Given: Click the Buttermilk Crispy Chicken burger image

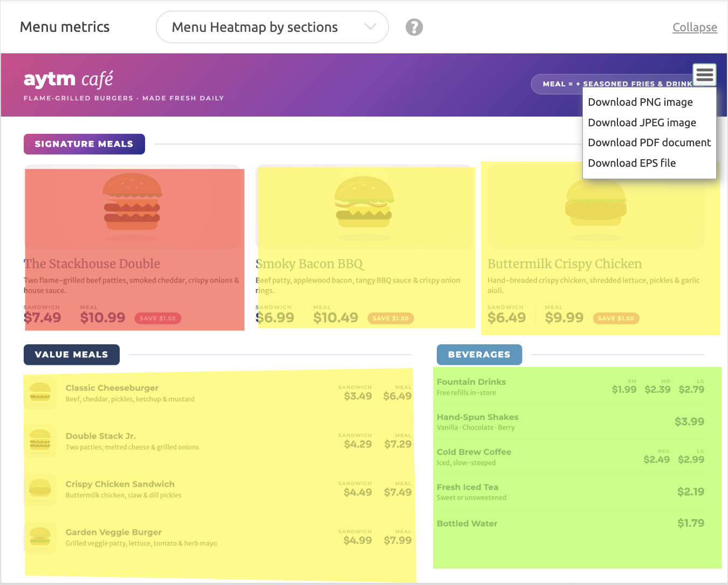Looking at the screenshot, I should pyautogui.click(x=596, y=209).
